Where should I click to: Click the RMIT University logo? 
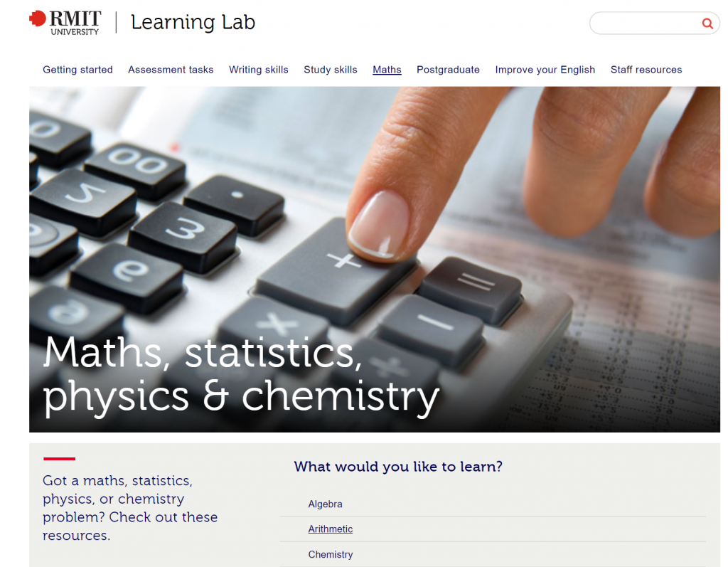(x=65, y=22)
